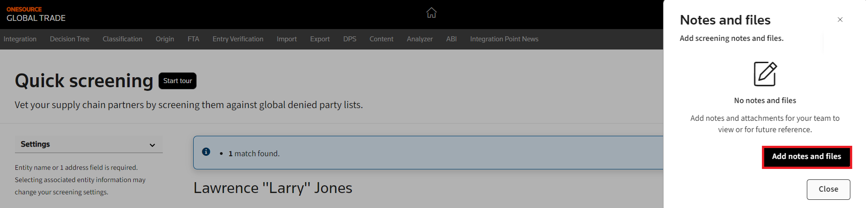Viewport: 868px width, 208px height.
Task: Click the info icon beside match message
Action: point(206,152)
